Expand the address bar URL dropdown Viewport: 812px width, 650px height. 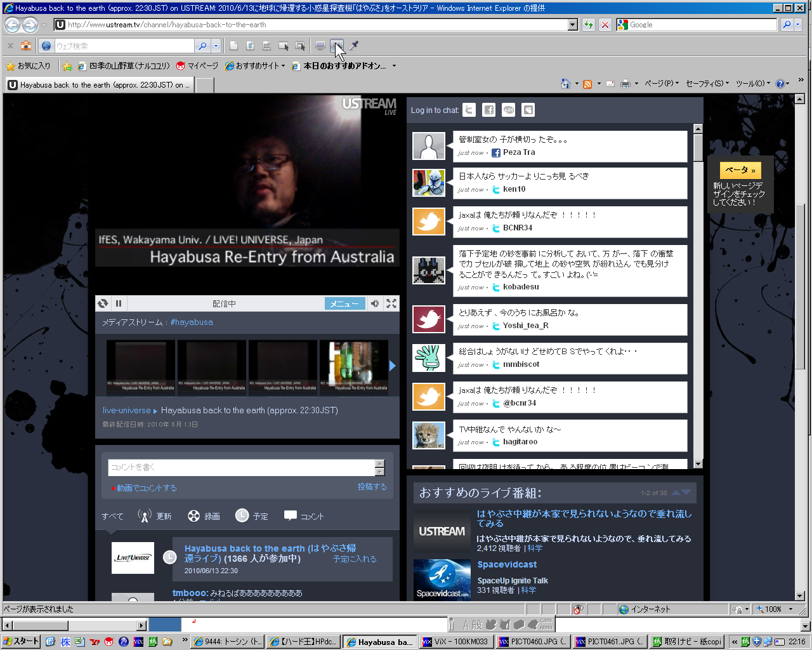coord(573,25)
